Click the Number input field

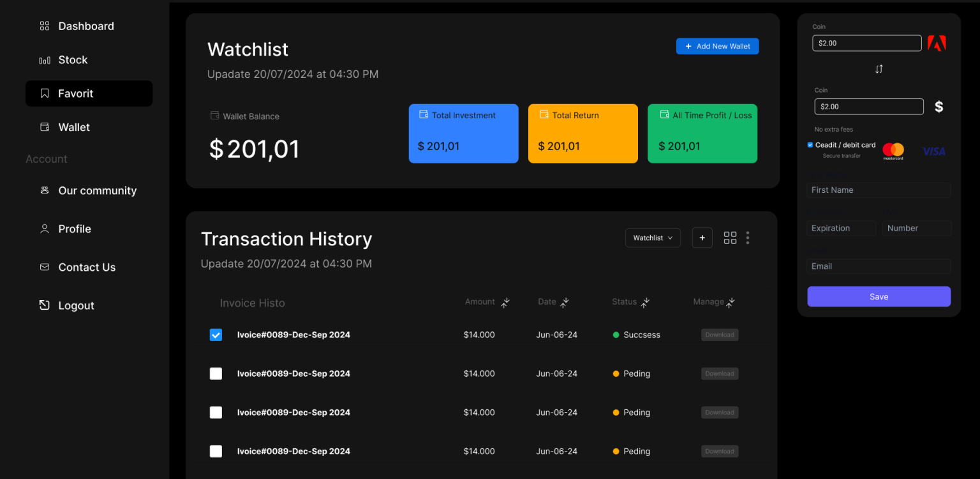[917, 228]
